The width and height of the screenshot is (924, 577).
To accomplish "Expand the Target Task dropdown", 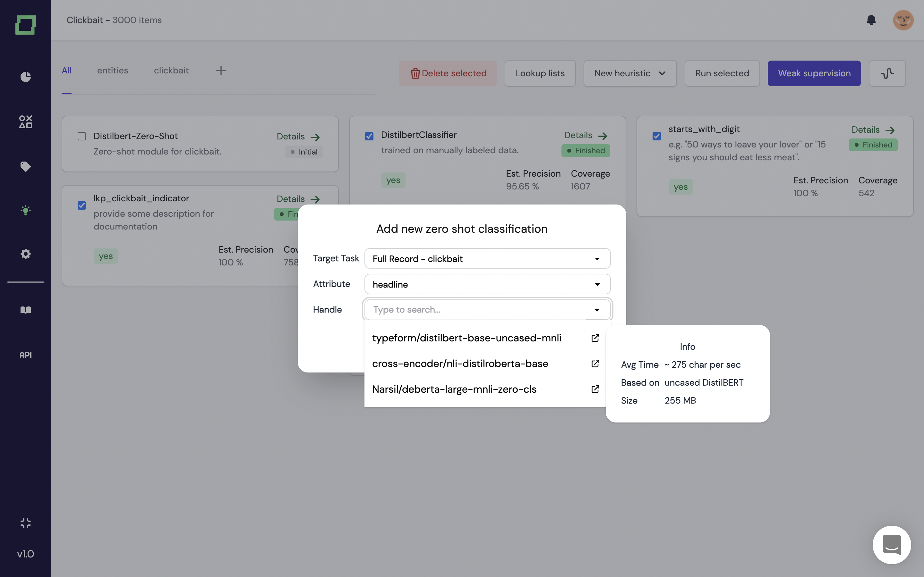I will 487,259.
